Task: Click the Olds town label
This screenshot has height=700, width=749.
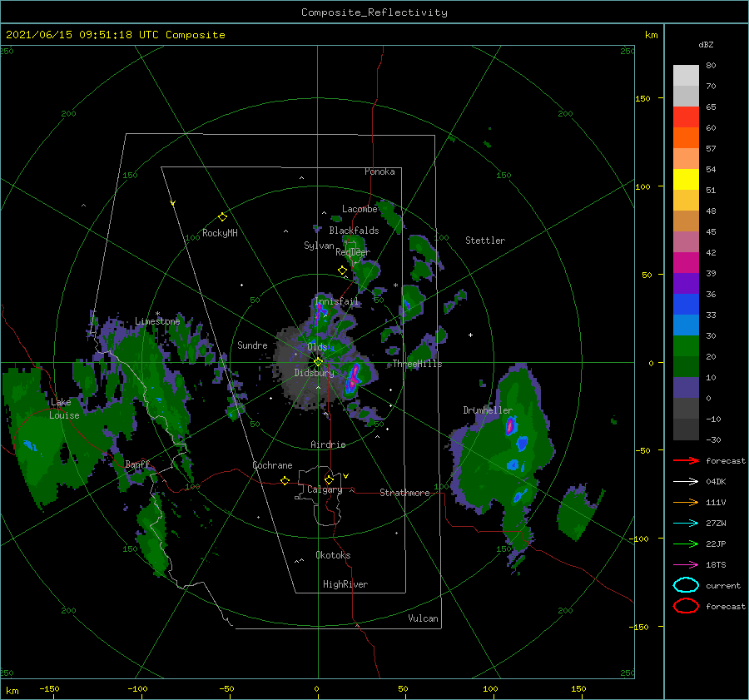Action: tap(317, 347)
